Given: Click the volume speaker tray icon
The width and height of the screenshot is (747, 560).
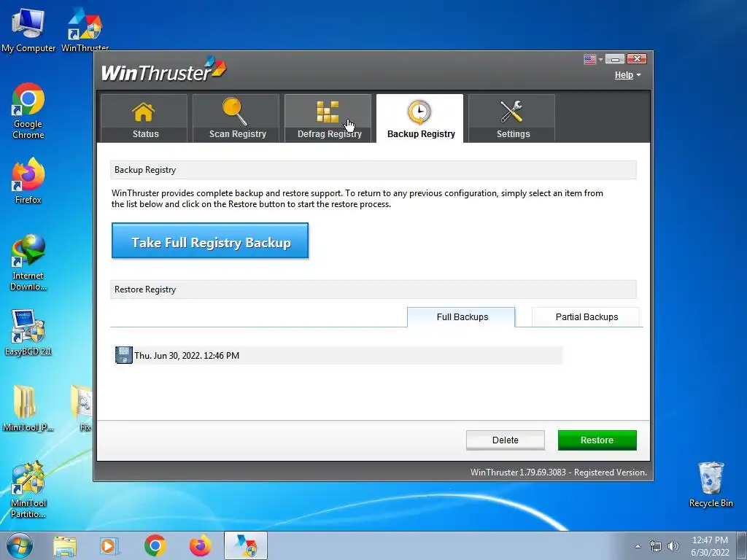Looking at the screenshot, I should point(673,547).
